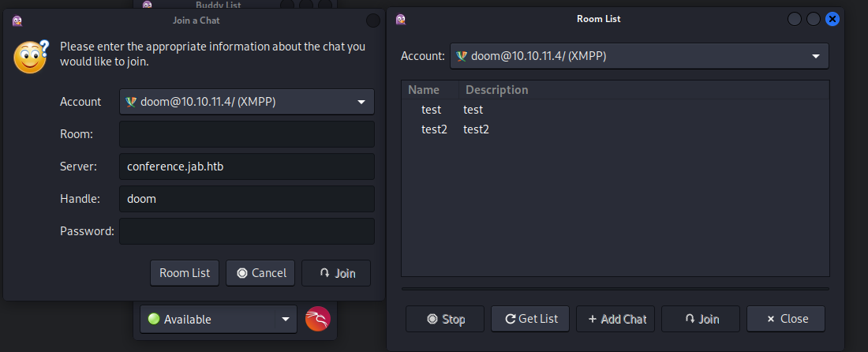Open the Account dropdown in Join a Chat

361,102
